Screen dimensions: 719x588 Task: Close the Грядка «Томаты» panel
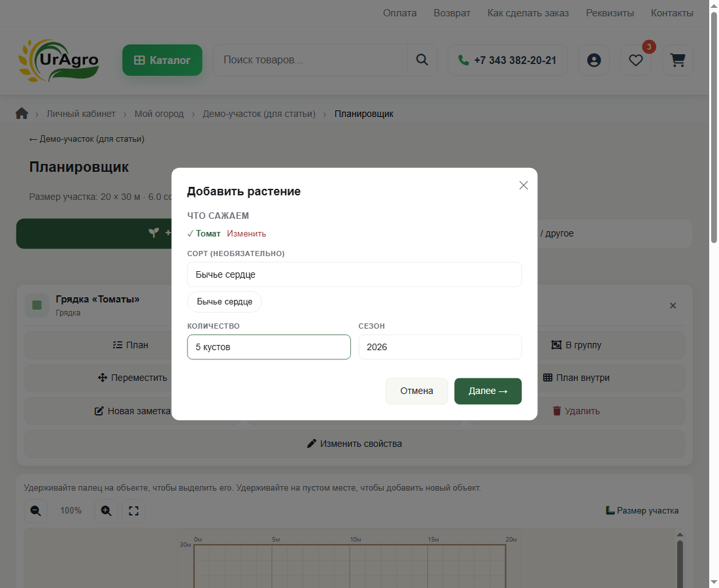[673, 306]
